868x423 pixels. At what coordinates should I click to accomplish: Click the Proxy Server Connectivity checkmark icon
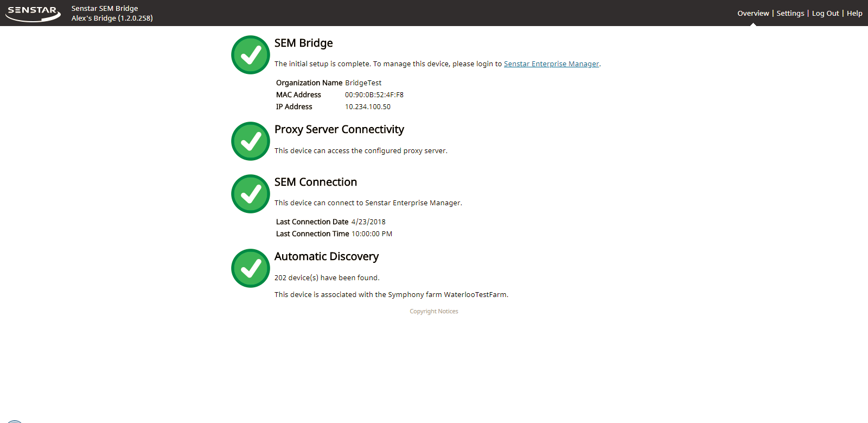(x=251, y=141)
